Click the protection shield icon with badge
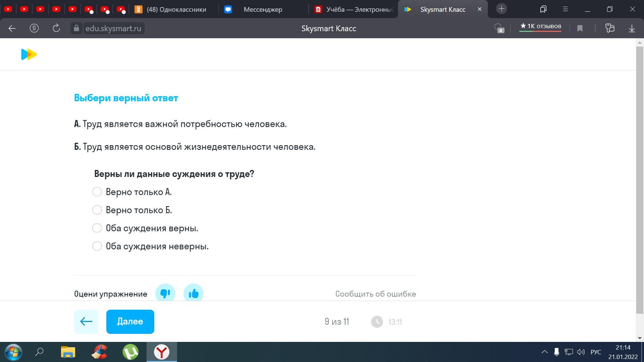This screenshot has height=362, width=644. coord(499,28)
